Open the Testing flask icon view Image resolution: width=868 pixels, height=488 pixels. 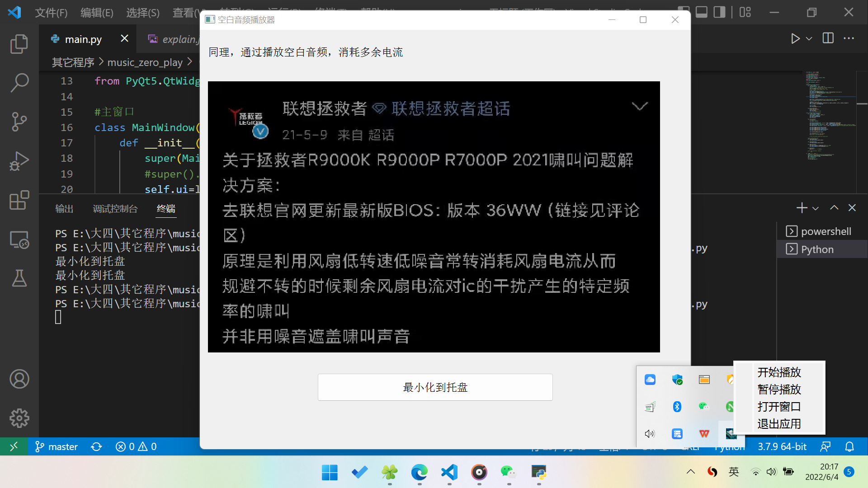click(x=19, y=278)
